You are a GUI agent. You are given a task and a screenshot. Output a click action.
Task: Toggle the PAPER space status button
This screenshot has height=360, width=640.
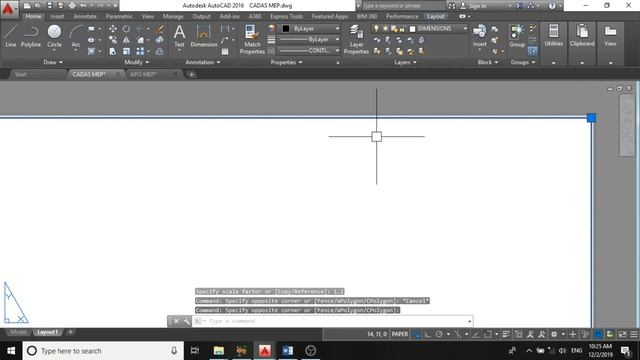pos(400,334)
